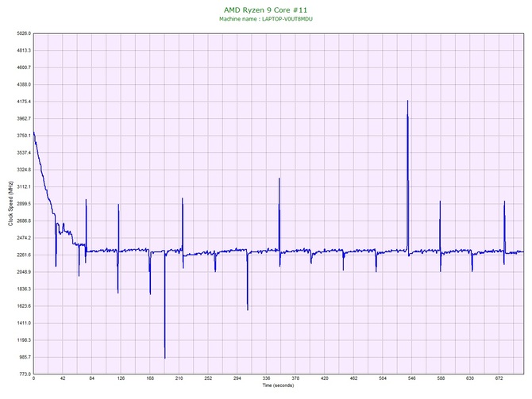The height and width of the screenshot is (399, 532).
Task: Select the 2899.5 y-axis label
Action: click(x=24, y=204)
